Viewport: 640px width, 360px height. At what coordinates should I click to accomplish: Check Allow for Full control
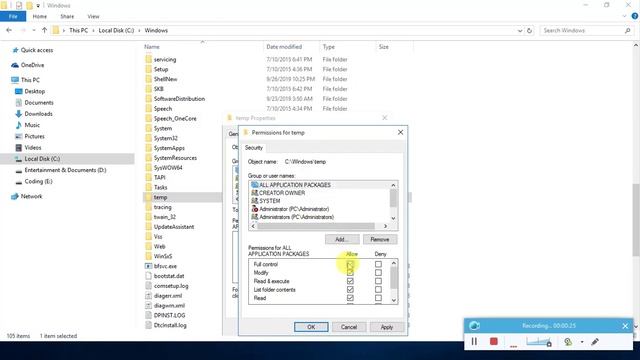pyautogui.click(x=350, y=264)
